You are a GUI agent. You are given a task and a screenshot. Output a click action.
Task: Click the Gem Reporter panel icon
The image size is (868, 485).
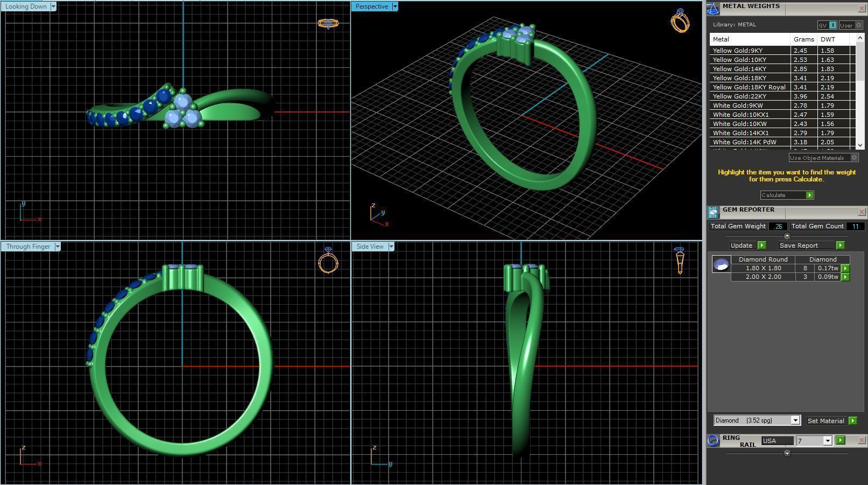pyautogui.click(x=713, y=212)
